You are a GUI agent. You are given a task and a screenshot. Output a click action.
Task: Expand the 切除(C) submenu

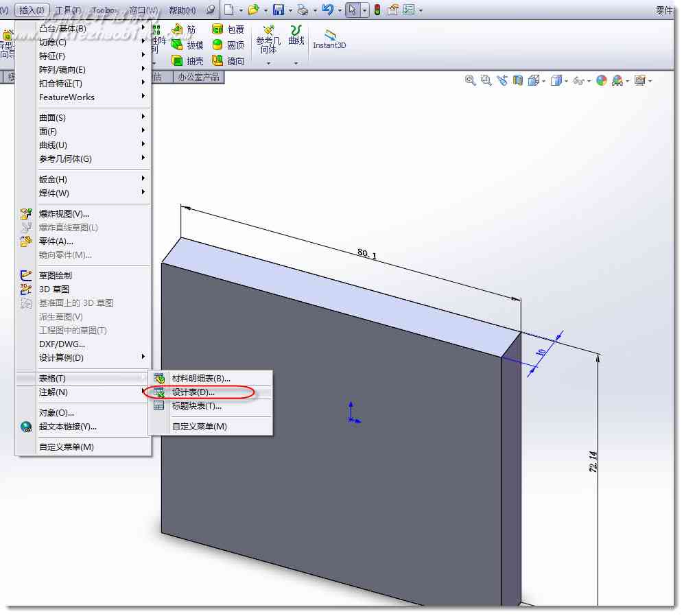(x=83, y=43)
